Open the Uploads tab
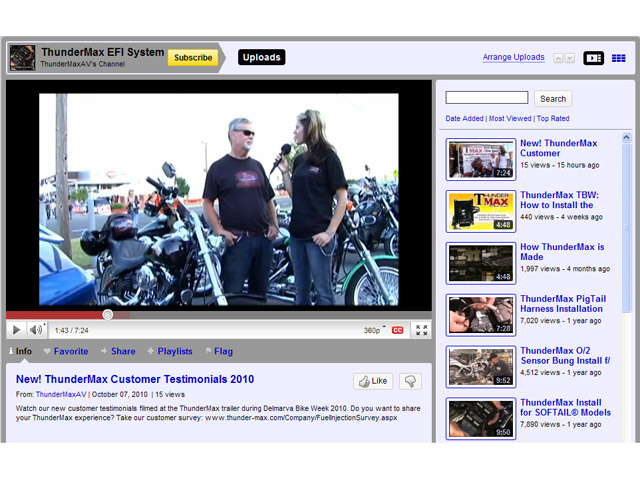This screenshot has height=480, width=640. [261, 57]
